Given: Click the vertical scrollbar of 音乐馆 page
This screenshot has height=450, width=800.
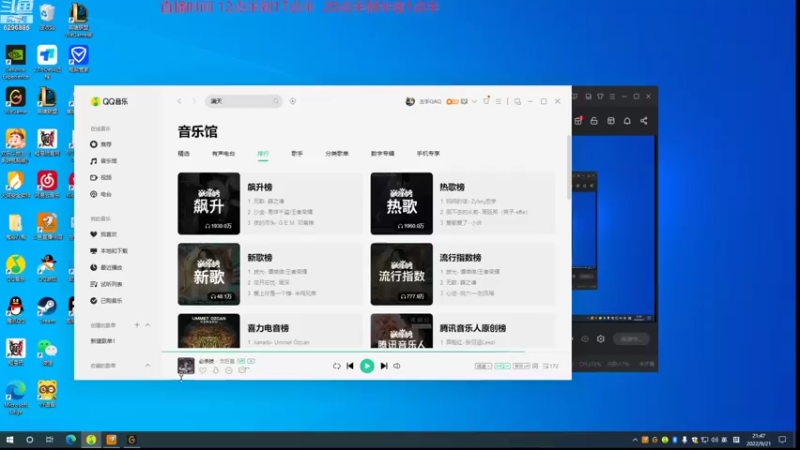Looking at the screenshot, I should click(569, 167).
